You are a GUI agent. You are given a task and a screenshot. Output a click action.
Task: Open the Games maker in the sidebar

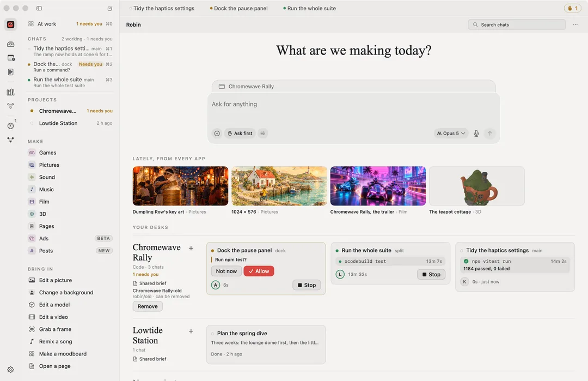coord(70,153)
